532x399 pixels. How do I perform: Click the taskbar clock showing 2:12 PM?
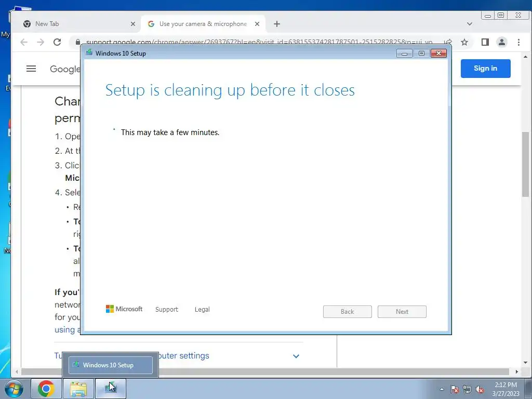click(x=506, y=389)
